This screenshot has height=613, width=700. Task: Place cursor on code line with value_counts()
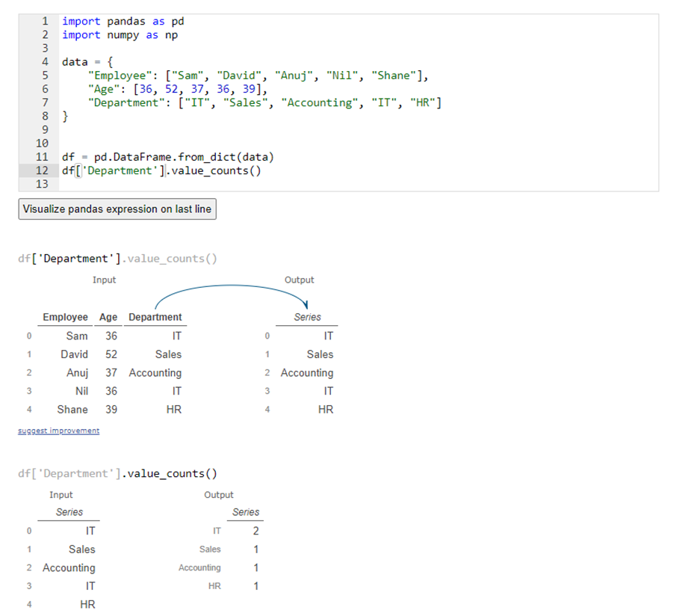click(161, 170)
